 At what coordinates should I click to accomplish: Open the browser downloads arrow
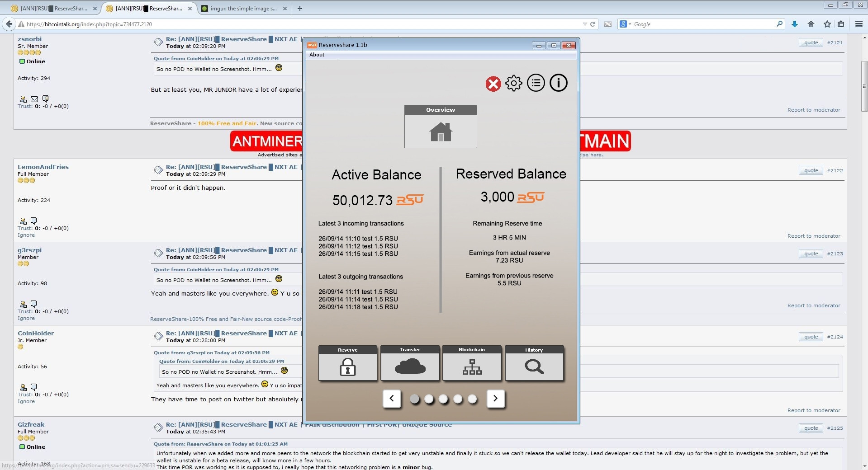tap(794, 24)
